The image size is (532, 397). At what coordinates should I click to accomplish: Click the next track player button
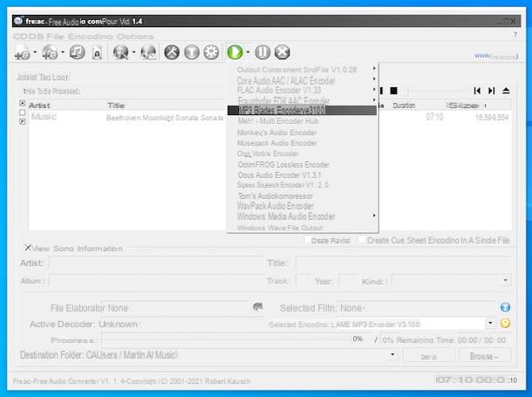tap(491, 91)
